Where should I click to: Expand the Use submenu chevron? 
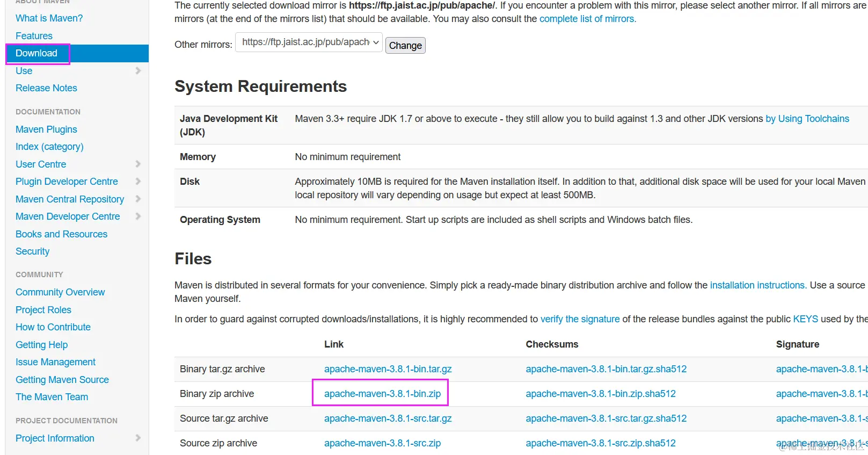pyautogui.click(x=138, y=71)
